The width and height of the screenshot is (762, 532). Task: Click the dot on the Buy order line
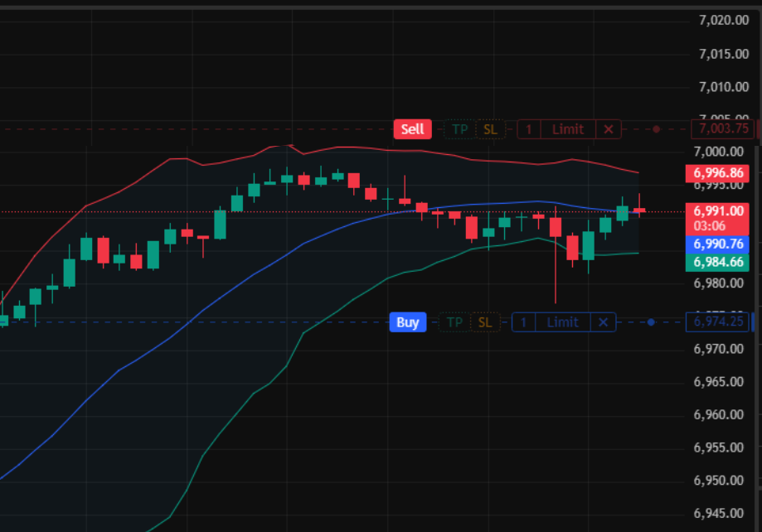[651, 322]
